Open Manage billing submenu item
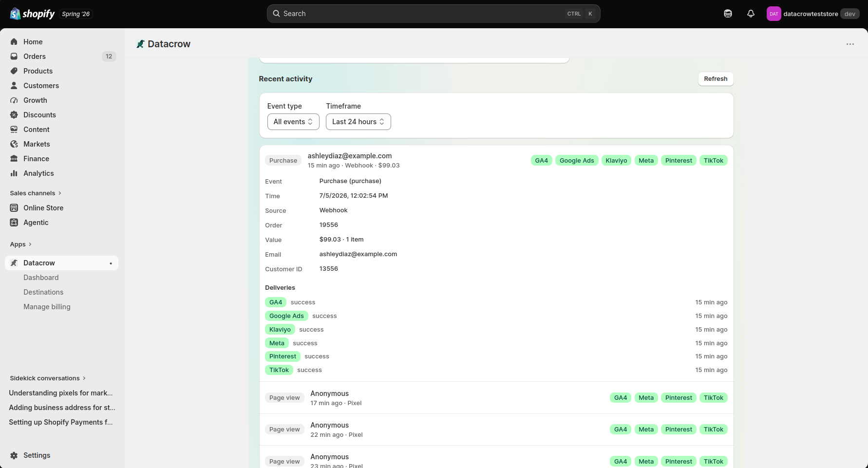This screenshot has height=468, width=868. point(47,307)
